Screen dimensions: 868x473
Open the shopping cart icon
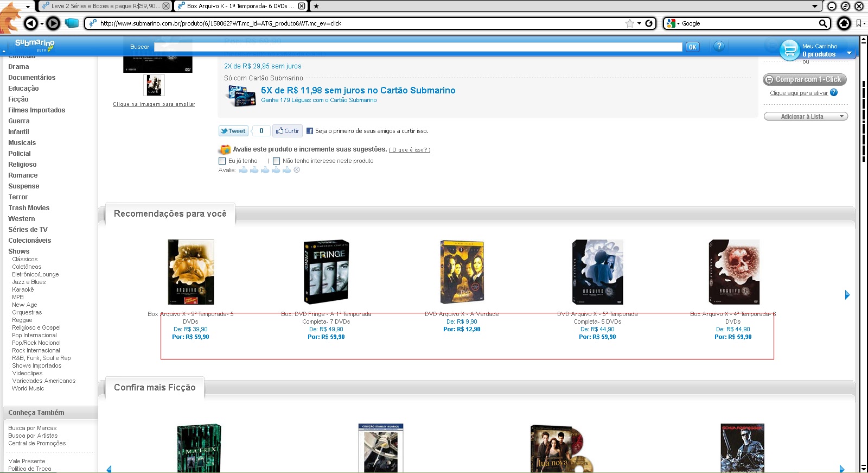(x=789, y=50)
